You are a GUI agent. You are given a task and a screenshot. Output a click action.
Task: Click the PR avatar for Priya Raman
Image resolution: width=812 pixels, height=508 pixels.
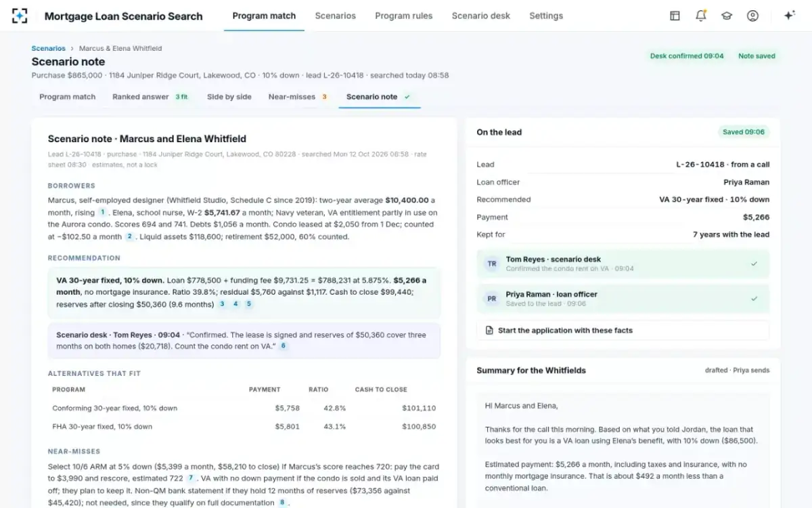click(x=492, y=299)
